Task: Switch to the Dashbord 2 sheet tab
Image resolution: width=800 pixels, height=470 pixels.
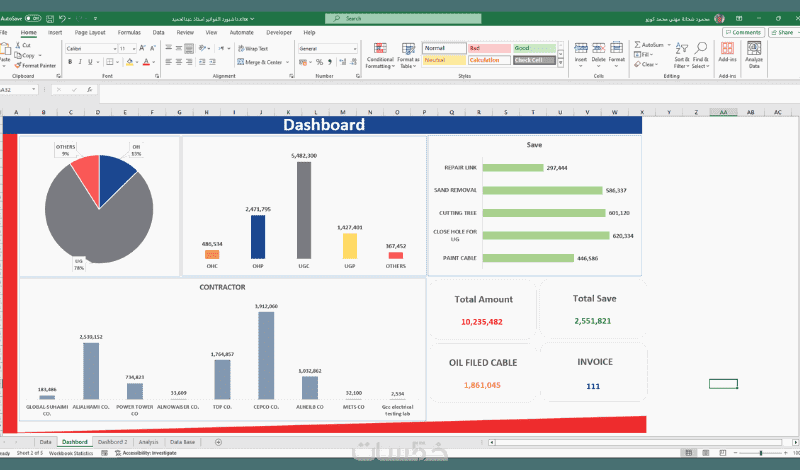Action: (112, 442)
